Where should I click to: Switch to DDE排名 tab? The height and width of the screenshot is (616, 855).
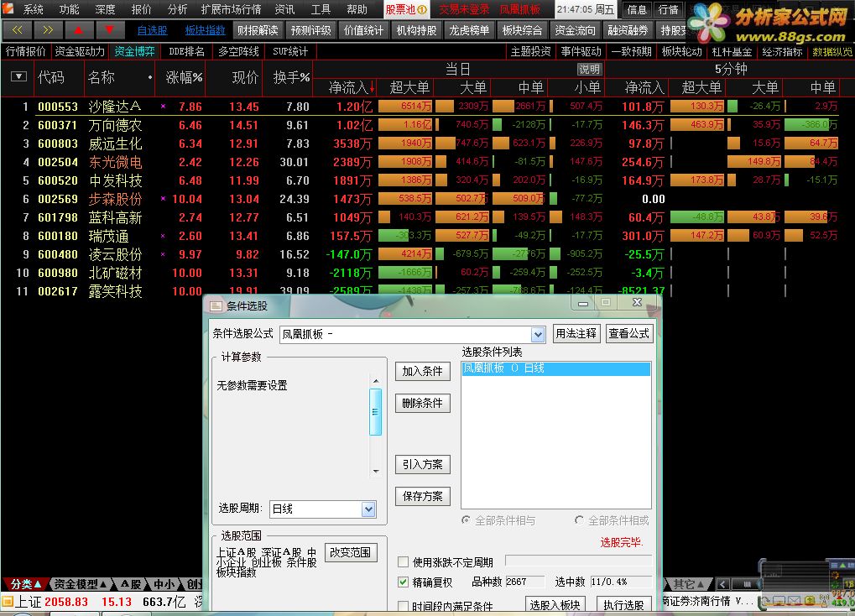[x=186, y=52]
